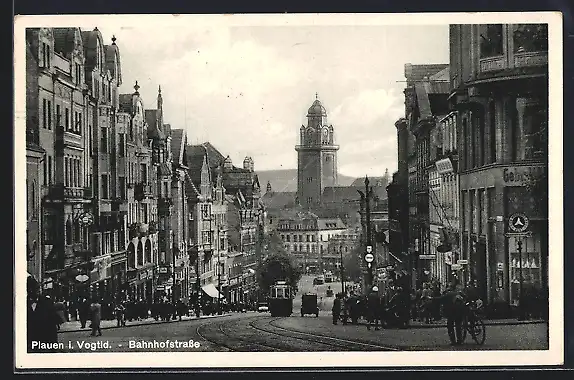Click the arched windows on the left facade

click(x=139, y=253)
